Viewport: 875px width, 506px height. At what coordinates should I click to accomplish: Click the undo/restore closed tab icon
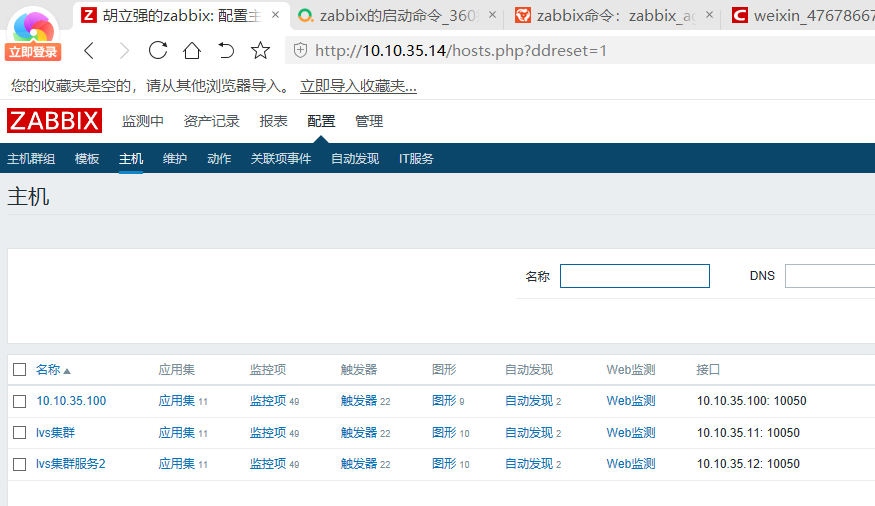click(x=226, y=50)
